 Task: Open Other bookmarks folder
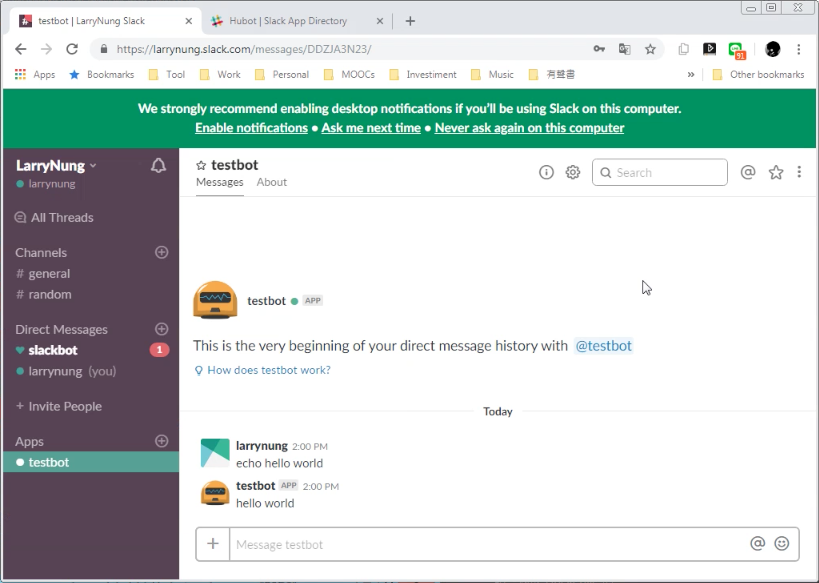[x=758, y=75]
